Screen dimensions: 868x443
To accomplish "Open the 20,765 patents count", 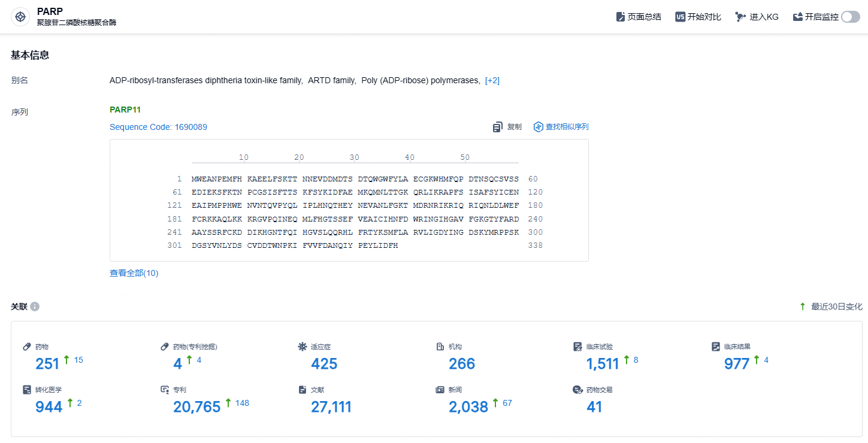I will click(197, 406).
